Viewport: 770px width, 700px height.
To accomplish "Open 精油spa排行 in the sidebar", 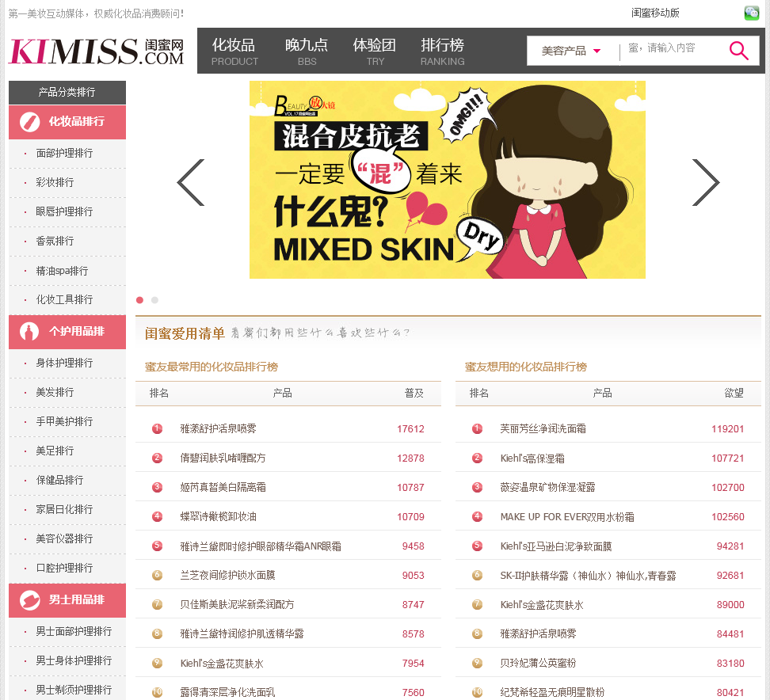I will click(62, 271).
